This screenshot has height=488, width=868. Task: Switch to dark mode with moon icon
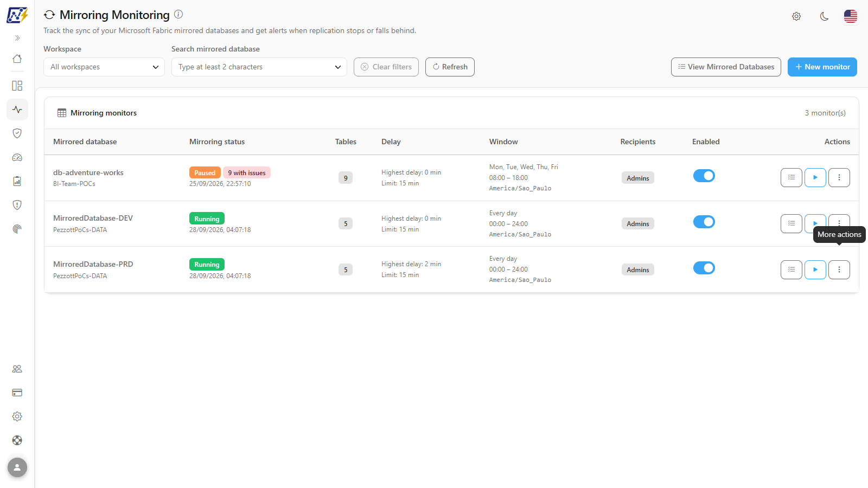pyautogui.click(x=824, y=16)
